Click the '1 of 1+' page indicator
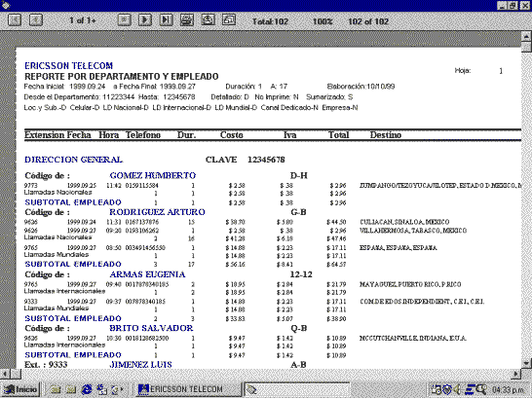The width and height of the screenshot is (532, 399). [x=83, y=20]
